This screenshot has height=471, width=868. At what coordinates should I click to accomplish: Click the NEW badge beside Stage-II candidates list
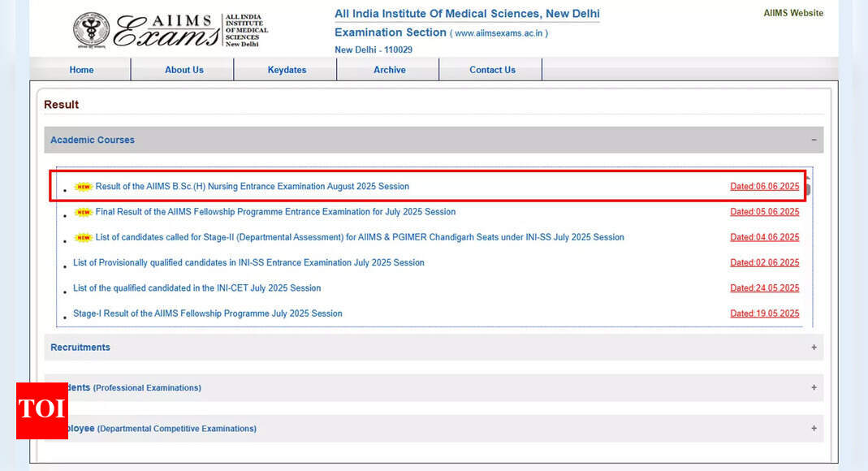click(x=83, y=238)
